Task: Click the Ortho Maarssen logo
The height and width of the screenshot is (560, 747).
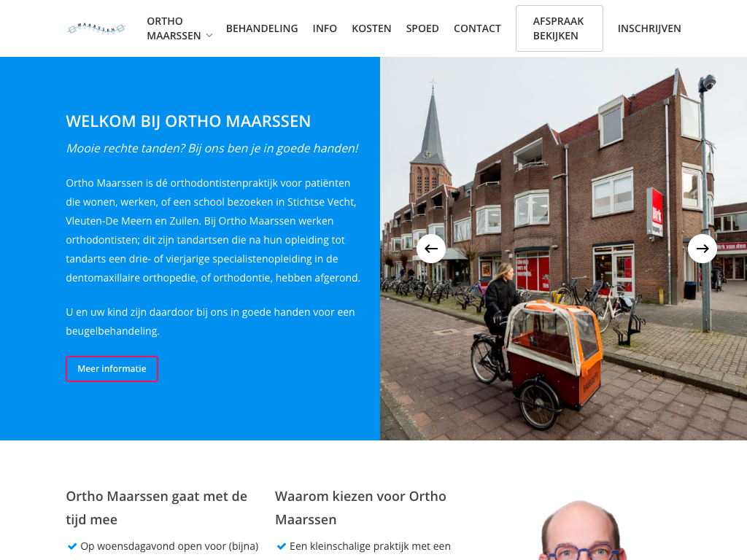Action: (x=96, y=28)
